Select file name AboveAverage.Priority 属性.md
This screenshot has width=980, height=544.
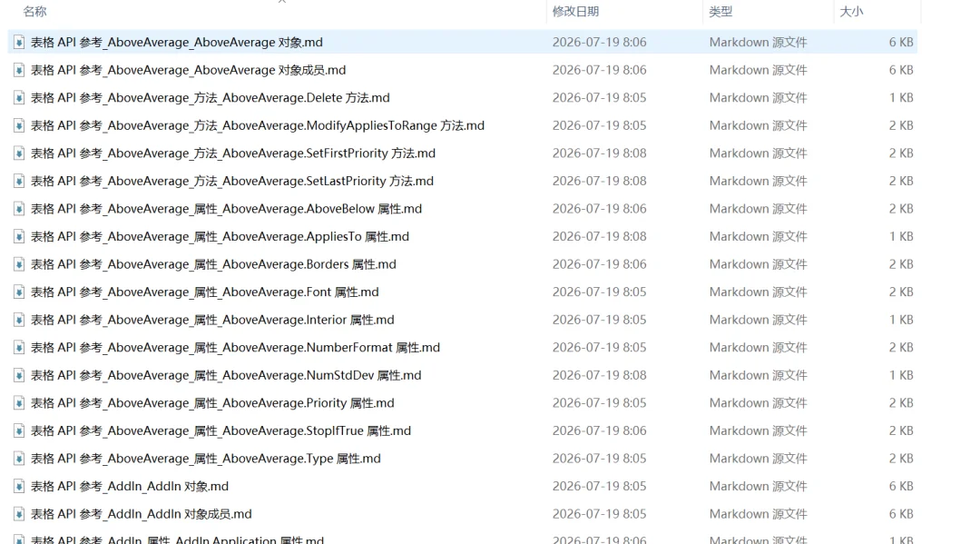click(x=212, y=403)
